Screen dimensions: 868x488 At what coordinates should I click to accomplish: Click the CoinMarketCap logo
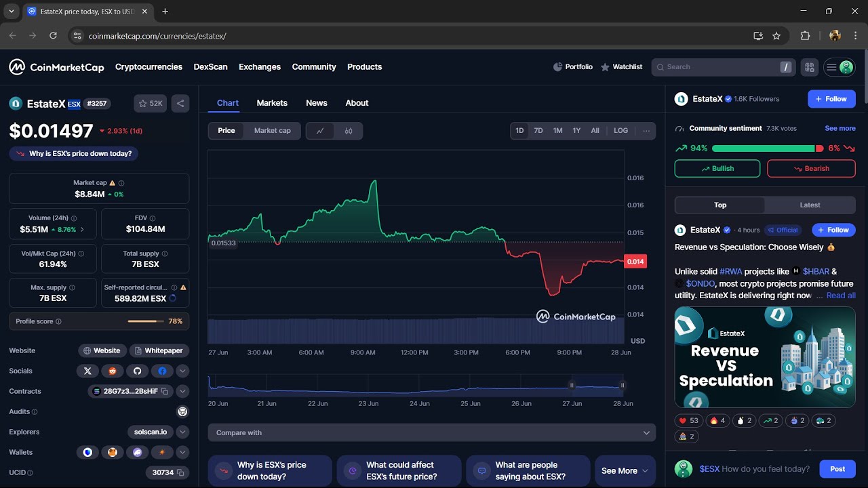(x=56, y=67)
